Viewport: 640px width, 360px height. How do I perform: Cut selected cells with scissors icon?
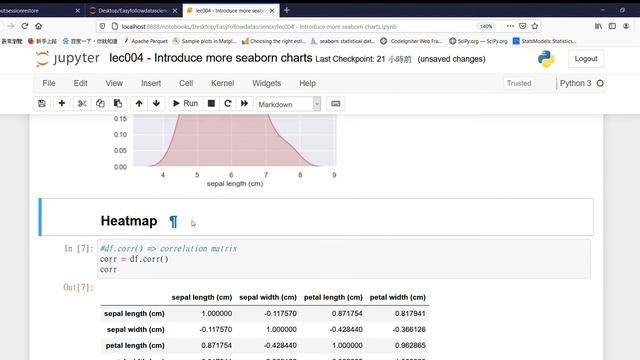(x=82, y=104)
